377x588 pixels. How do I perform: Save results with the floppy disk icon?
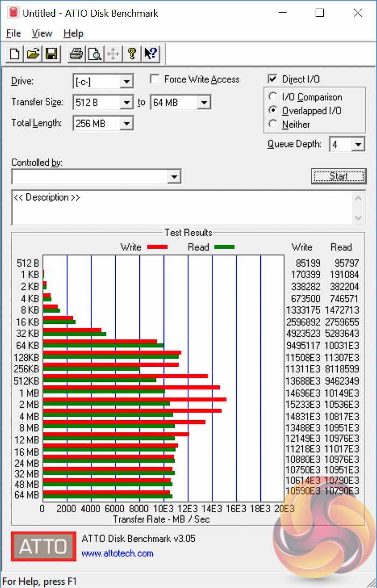click(51, 54)
